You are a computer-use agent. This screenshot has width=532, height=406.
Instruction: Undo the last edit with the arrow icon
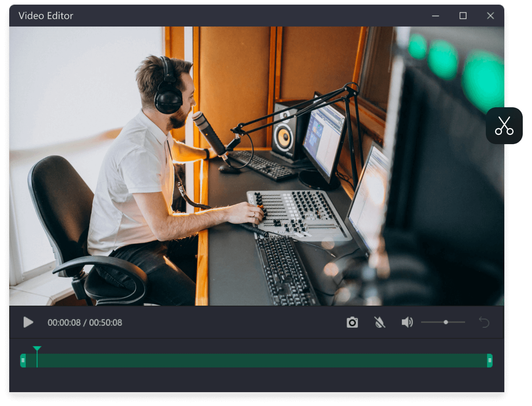pyautogui.click(x=484, y=322)
